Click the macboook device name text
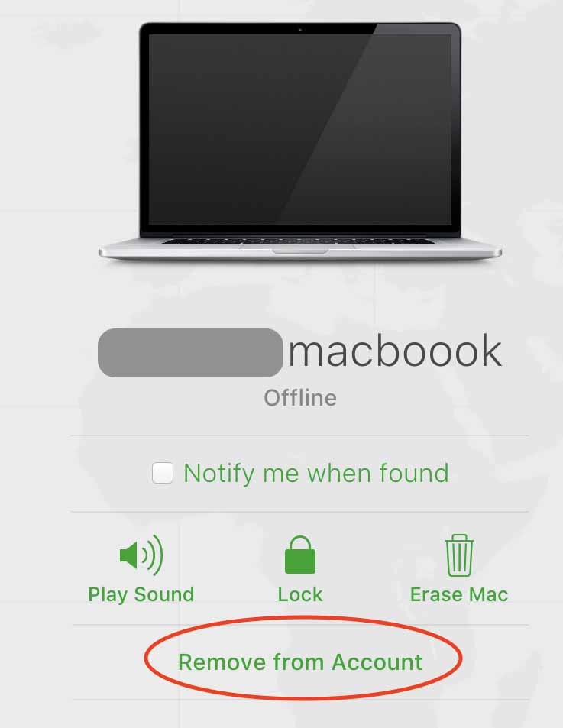This screenshot has height=728, width=563. (x=395, y=351)
